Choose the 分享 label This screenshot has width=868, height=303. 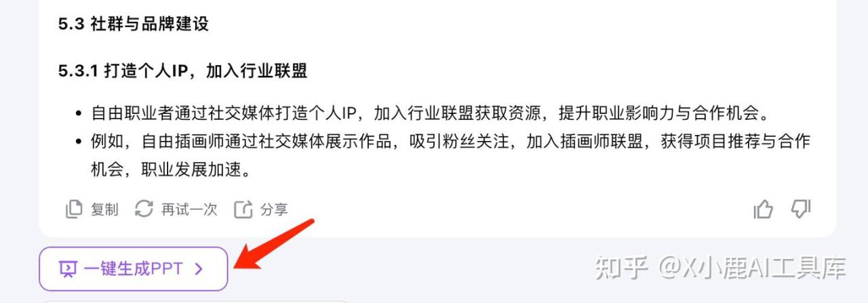pyautogui.click(x=274, y=209)
